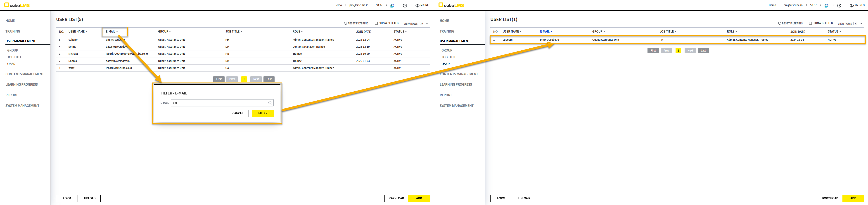
Task: Open the Status column filter in USER LIST(5)
Action: tap(400, 32)
